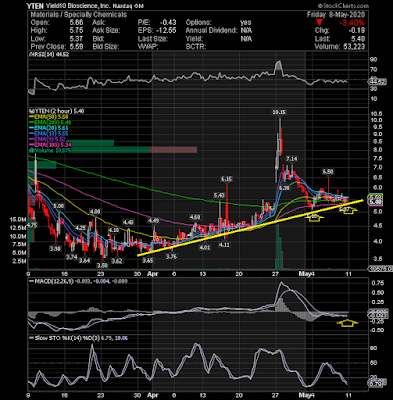The height and width of the screenshot is (400, 393).
Task: Click the Friday 8-May-2020 date
Action: (x=336, y=15)
